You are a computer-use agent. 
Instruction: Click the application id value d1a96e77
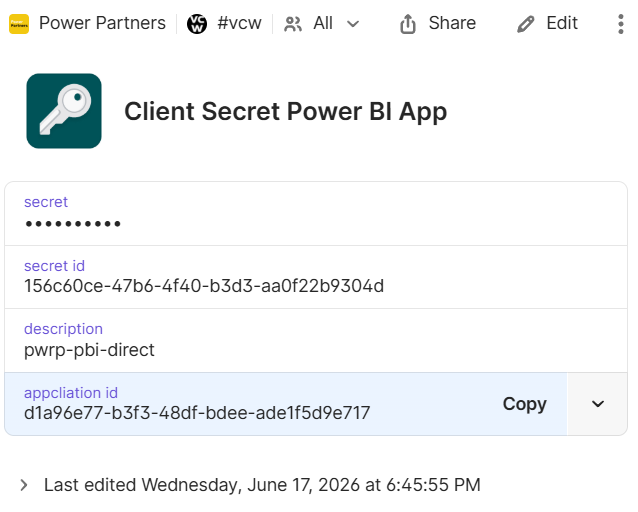click(197, 413)
